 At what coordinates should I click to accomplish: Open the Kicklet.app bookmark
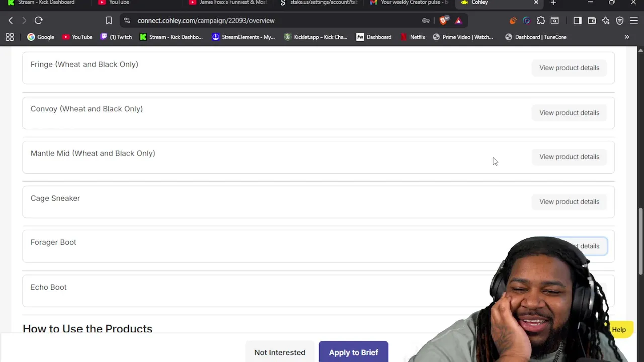[315, 37]
